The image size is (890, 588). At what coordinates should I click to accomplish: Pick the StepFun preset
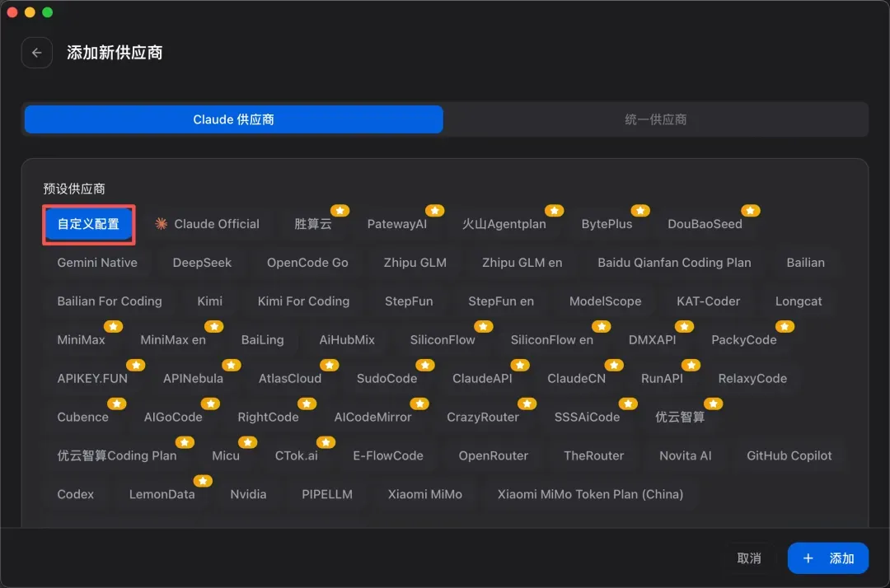point(409,301)
